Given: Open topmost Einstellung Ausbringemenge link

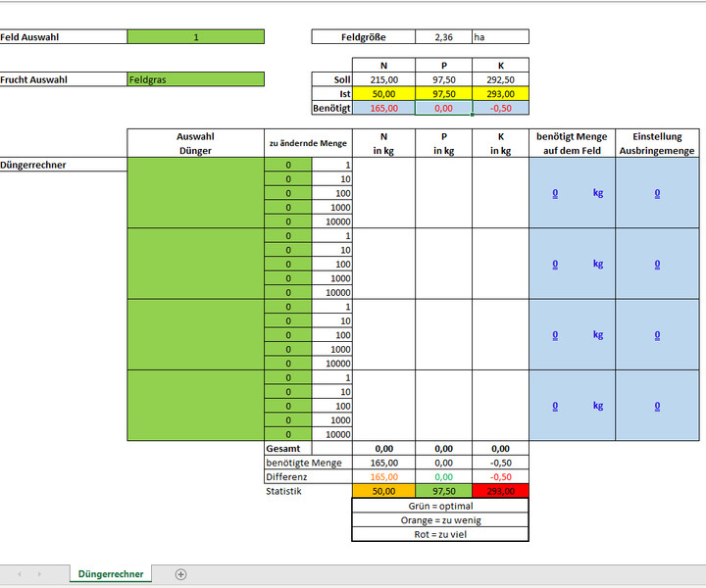Looking at the screenshot, I should click(x=657, y=193).
